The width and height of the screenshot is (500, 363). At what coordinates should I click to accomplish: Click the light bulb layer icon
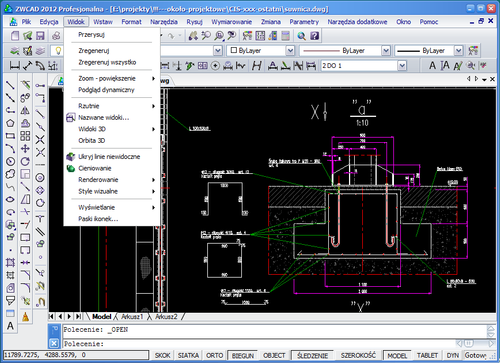[x=58, y=51]
